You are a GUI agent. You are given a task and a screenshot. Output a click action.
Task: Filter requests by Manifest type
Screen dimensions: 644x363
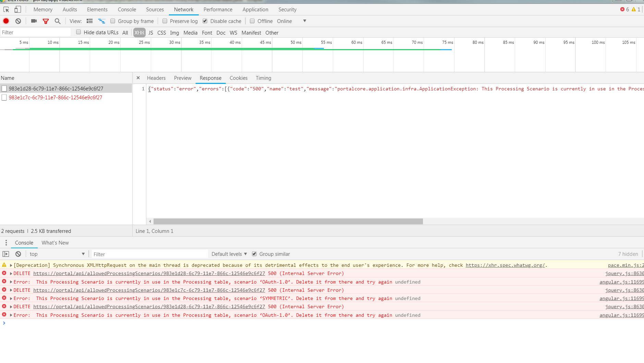251,33
